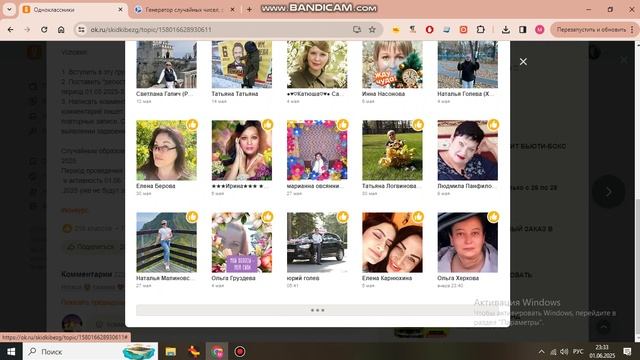Open Людмила Панфило photo thumbnail
The height and width of the screenshot is (360, 640).
[x=468, y=150]
